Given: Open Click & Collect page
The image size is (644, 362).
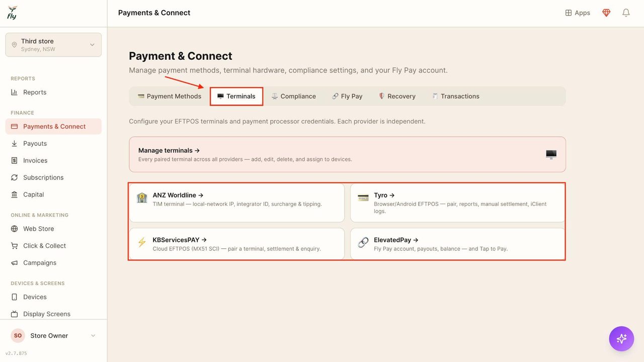Looking at the screenshot, I should coord(53,246).
